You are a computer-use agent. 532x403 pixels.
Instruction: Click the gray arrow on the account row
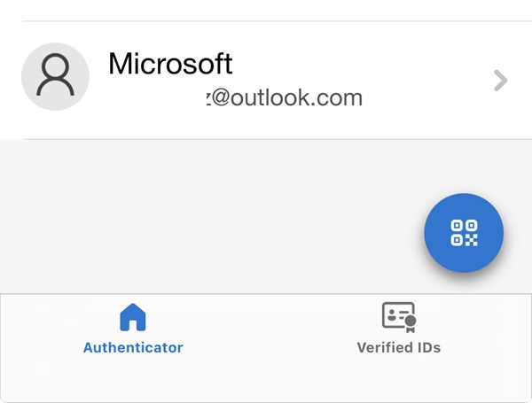coord(500,81)
